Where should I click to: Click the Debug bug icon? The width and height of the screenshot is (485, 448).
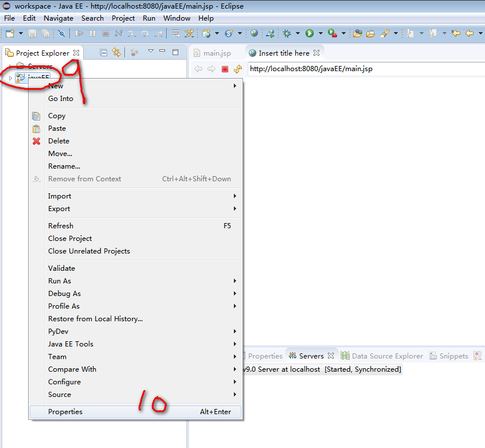pyautogui.click(x=287, y=33)
